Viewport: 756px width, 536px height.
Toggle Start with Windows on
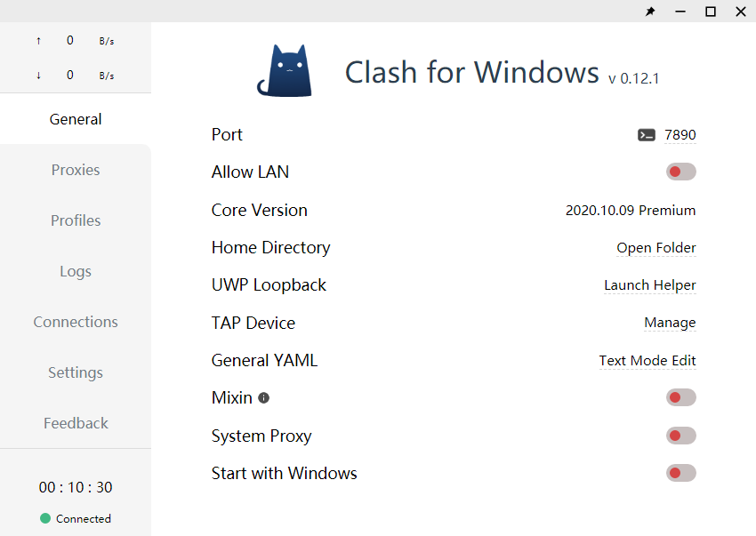(680, 473)
